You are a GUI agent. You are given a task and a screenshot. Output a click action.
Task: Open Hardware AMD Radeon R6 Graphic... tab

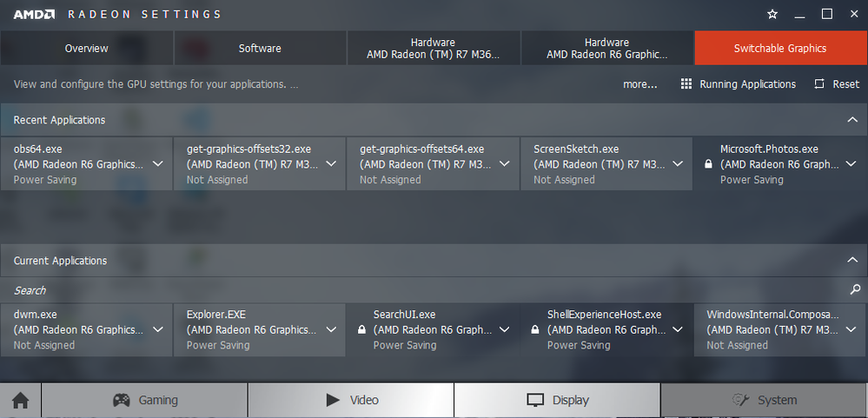click(x=606, y=48)
